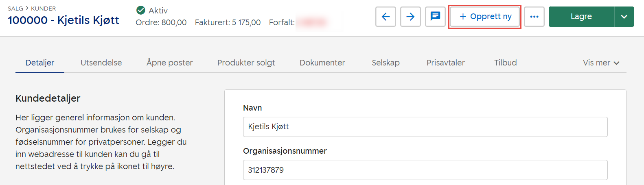This screenshot has height=185, width=644.
Task: Save the customer with Lagre
Action: [581, 17]
